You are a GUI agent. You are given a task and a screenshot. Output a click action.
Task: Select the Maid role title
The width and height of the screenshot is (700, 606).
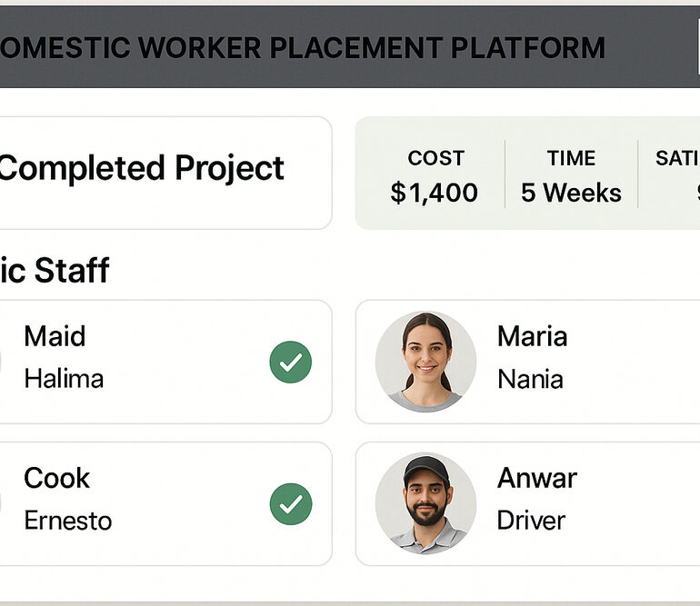55,336
